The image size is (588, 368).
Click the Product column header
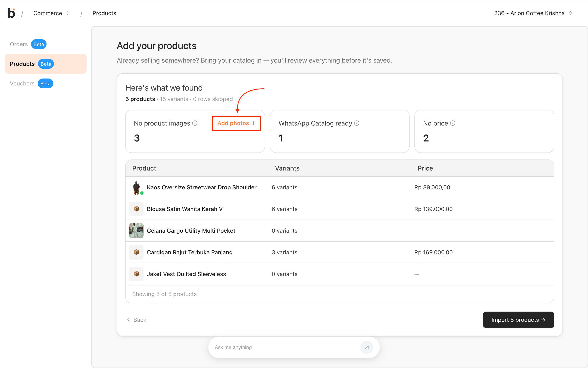(x=144, y=168)
